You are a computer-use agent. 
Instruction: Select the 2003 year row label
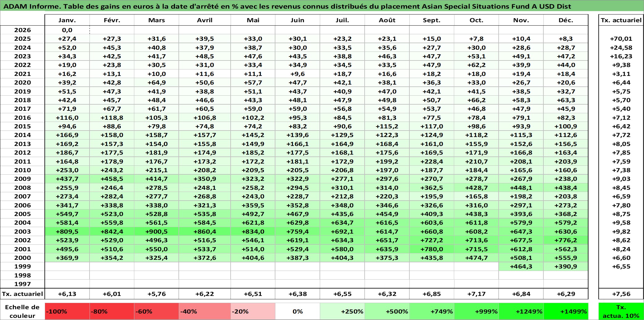coord(23,231)
